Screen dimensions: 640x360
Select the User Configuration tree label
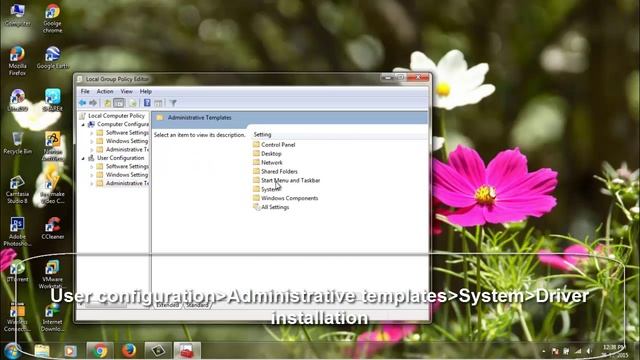pyautogui.click(x=120, y=158)
